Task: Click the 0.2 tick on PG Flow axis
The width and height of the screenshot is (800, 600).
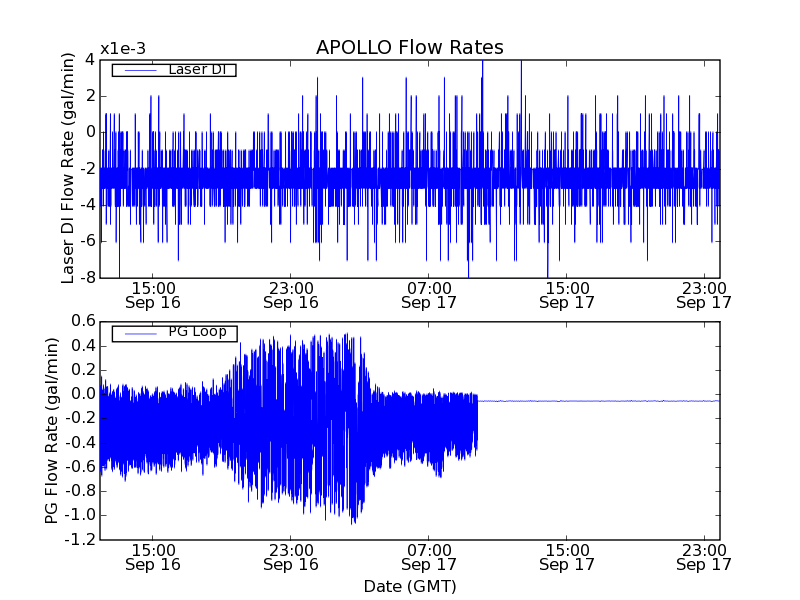Action: coord(83,370)
